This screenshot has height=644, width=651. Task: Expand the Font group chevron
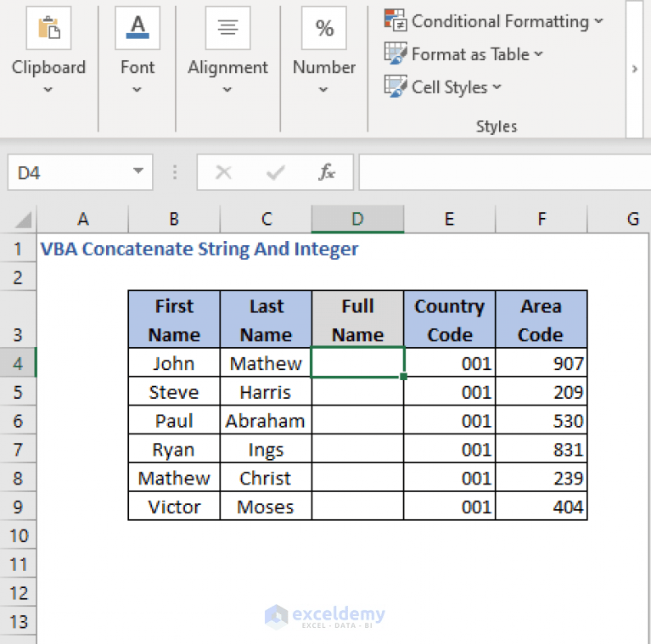click(137, 90)
